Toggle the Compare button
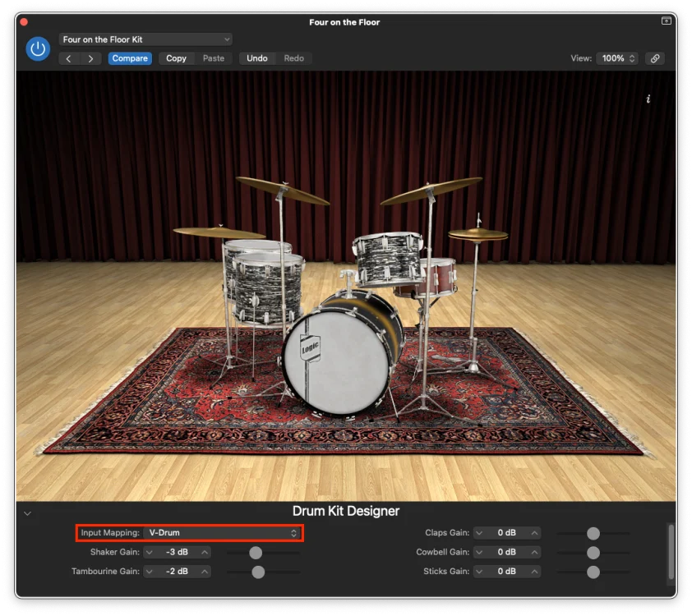This screenshot has width=692, height=616. (130, 58)
